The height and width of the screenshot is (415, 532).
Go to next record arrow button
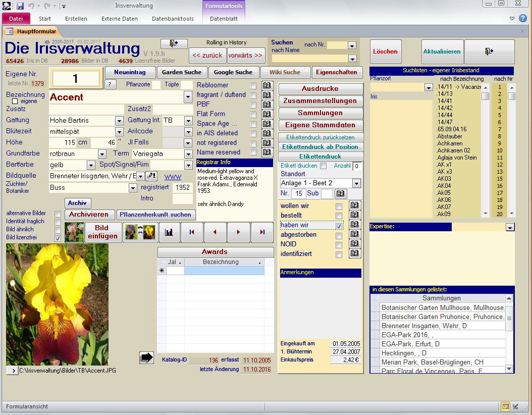point(238,232)
